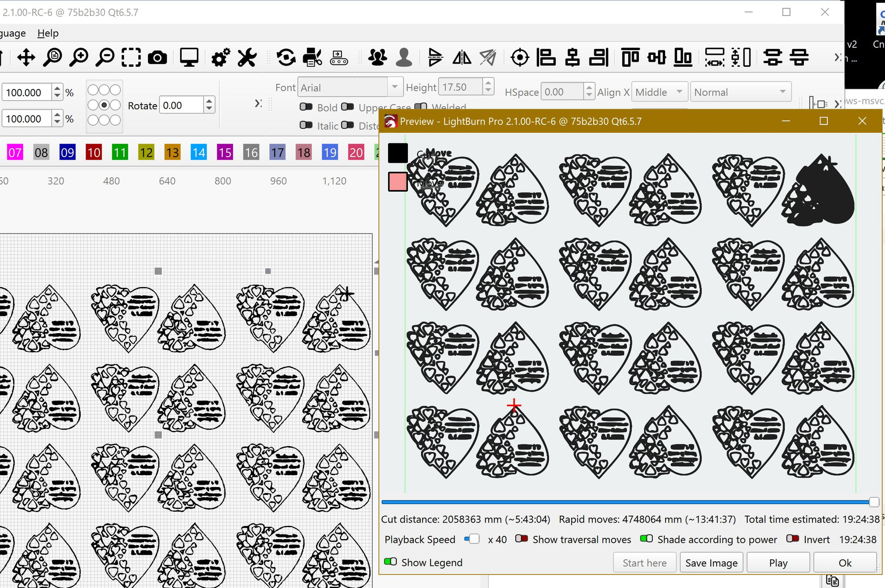Click the Rotate angle input field

[x=182, y=106]
